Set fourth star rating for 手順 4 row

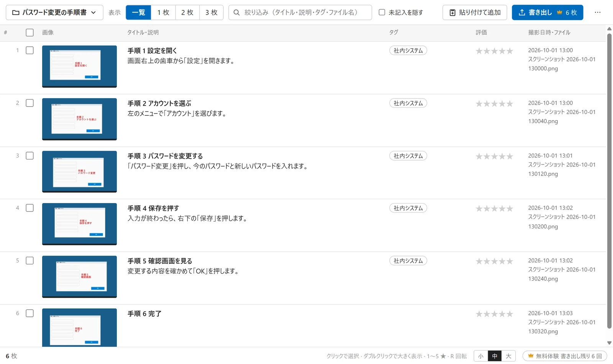(502, 208)
